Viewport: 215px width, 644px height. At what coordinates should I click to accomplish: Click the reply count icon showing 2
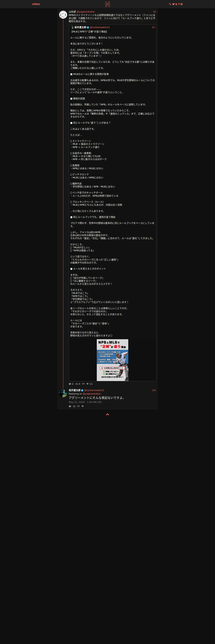click(x=70, y=384)
